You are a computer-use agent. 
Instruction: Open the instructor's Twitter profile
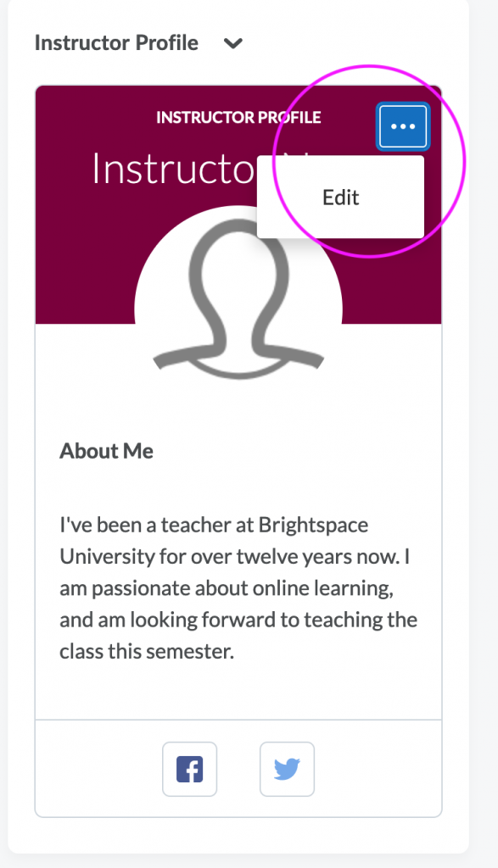pos(287,769)
